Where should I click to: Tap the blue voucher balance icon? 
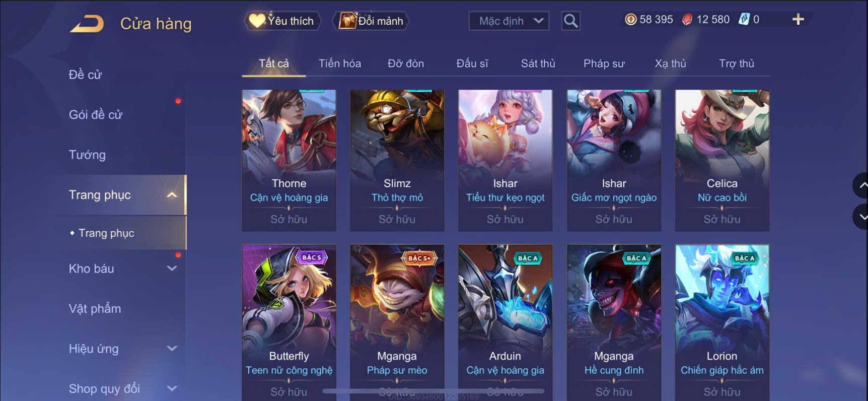pyautogui.click(x=744, y=20)
